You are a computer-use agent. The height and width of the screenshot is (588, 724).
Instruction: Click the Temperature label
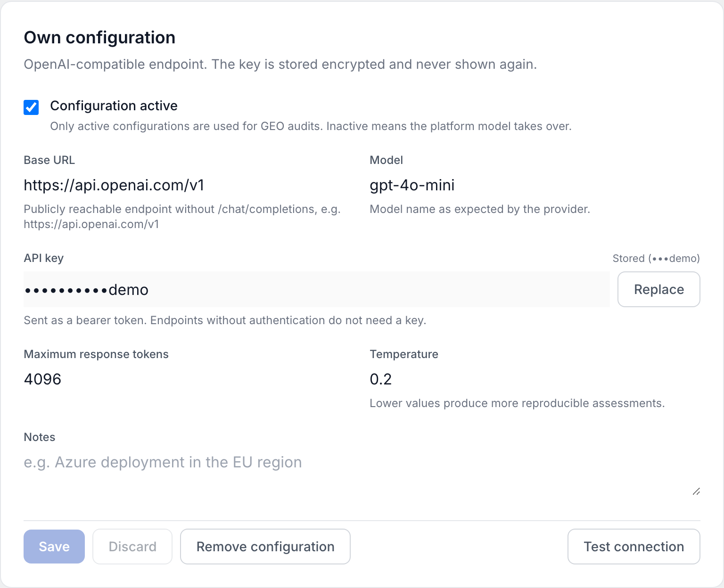pos(404,354)
